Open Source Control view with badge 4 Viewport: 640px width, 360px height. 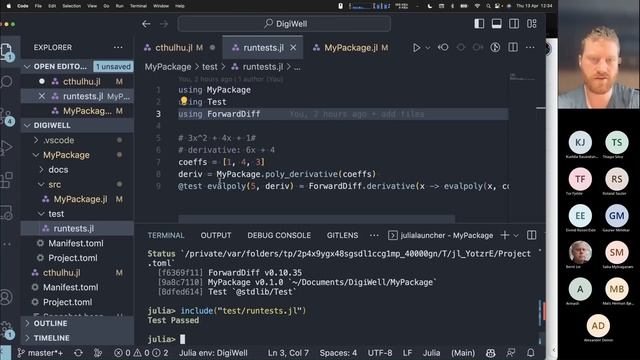pyautogui.click(x=7, y=116)
